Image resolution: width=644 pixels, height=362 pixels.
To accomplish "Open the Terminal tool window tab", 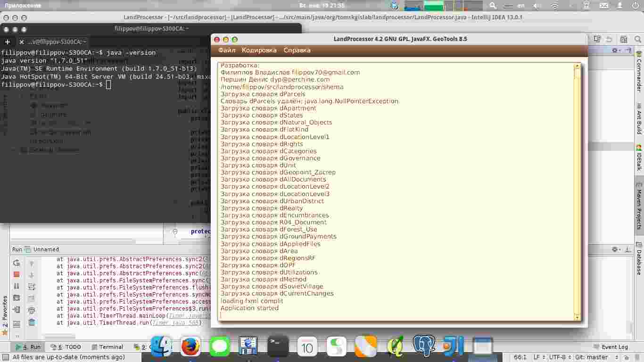I will point(107,347).
